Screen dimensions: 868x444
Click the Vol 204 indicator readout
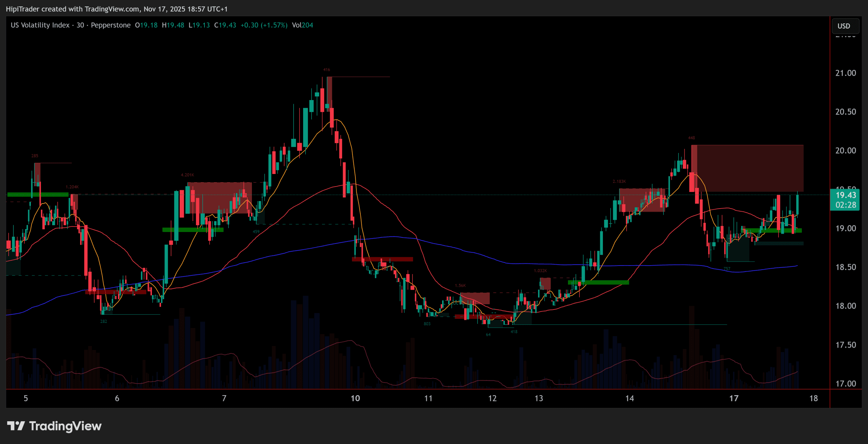[302, 25]
